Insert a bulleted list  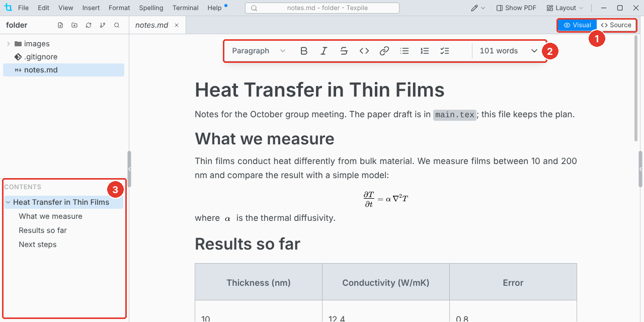405,51
